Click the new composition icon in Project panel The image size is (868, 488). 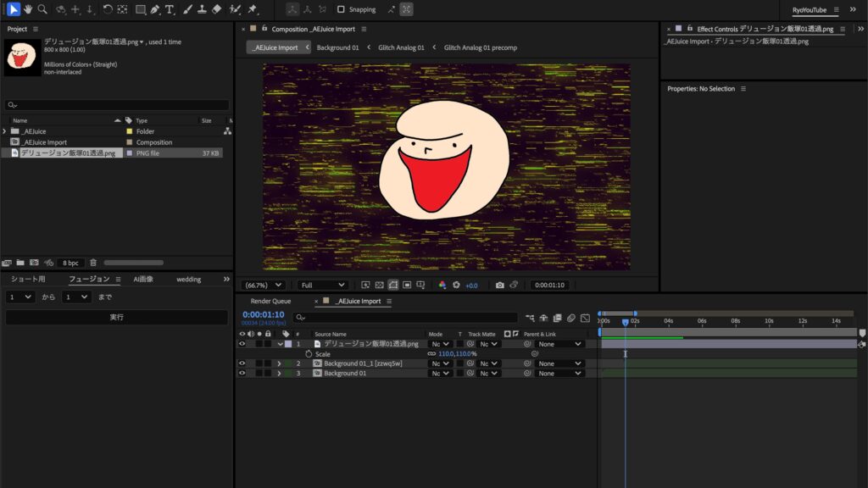click(34, 263)
